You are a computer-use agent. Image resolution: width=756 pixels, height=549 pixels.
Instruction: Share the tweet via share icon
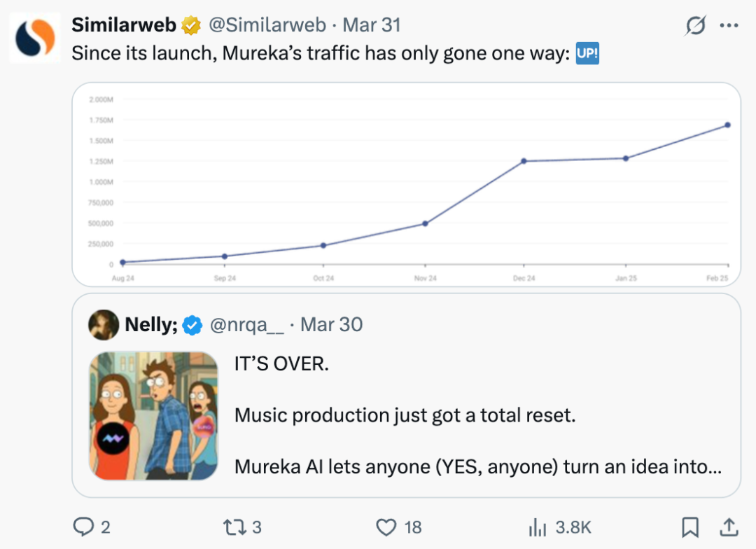[728, 526]
